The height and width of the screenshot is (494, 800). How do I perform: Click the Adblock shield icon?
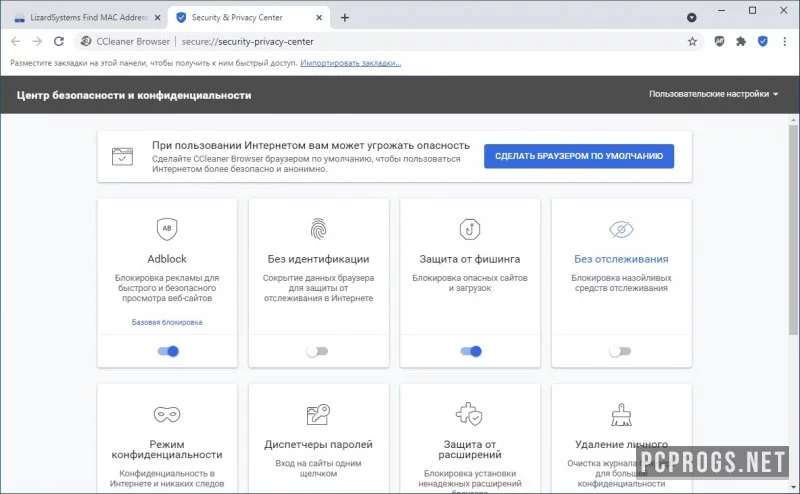167,229
